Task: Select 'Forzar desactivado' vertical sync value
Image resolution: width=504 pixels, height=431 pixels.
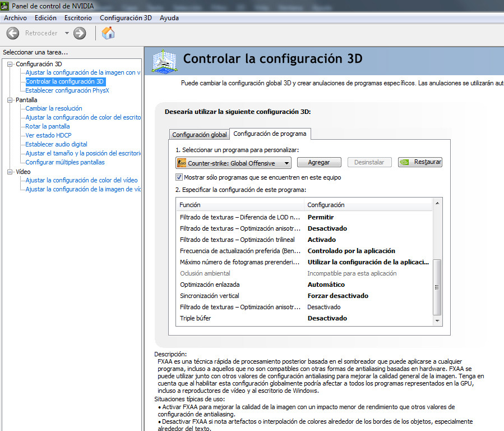Action: tap(338, 296)
